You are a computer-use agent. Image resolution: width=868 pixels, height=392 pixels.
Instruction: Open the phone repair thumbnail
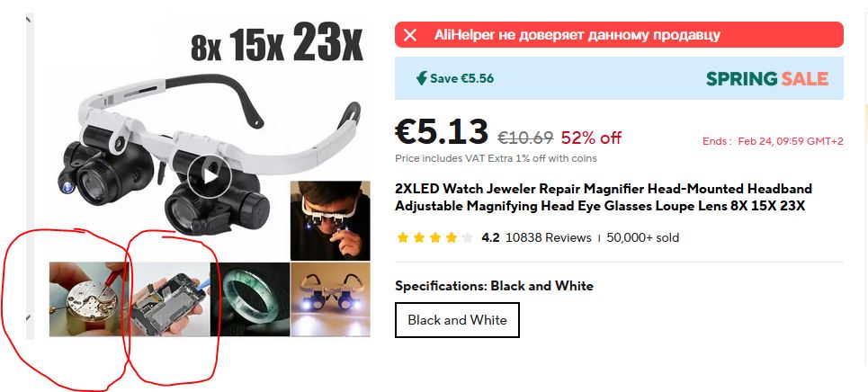[170, 299]
